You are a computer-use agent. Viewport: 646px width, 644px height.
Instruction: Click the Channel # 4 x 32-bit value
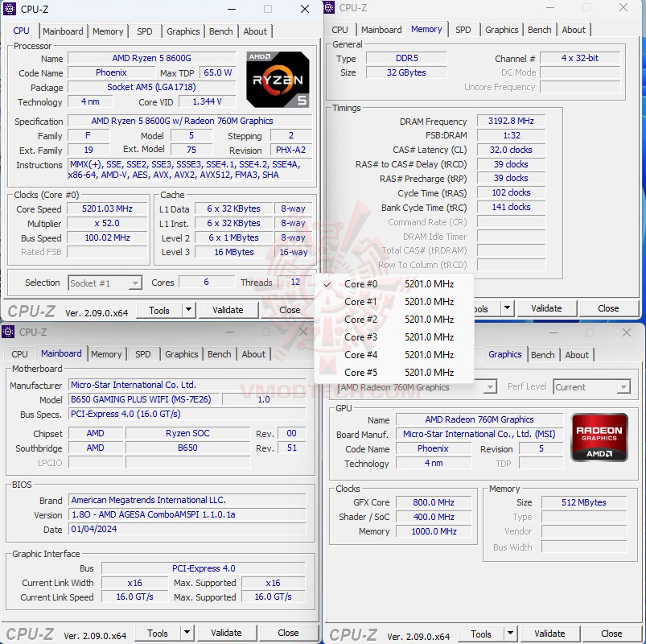pos(580,58)
